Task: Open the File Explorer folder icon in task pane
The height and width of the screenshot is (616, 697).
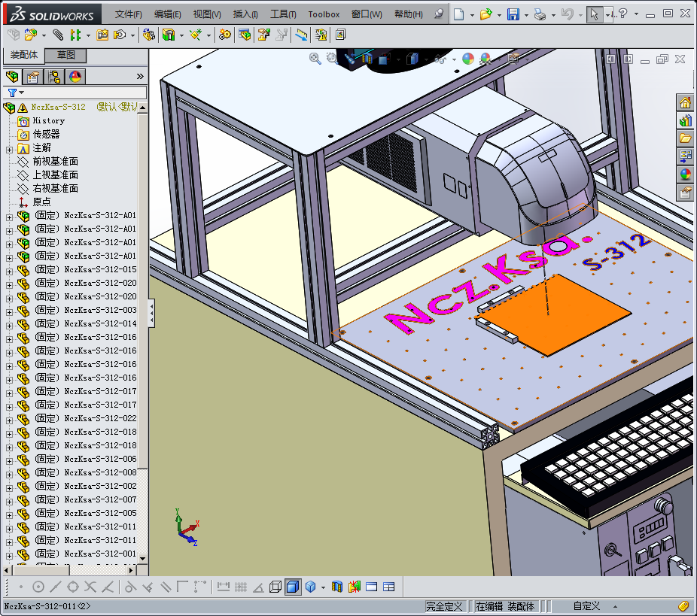Action: click(x=685, y=138)
